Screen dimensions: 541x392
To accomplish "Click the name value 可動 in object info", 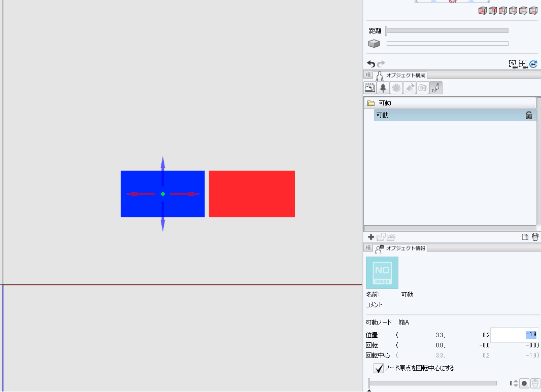I will pos(407,295).
